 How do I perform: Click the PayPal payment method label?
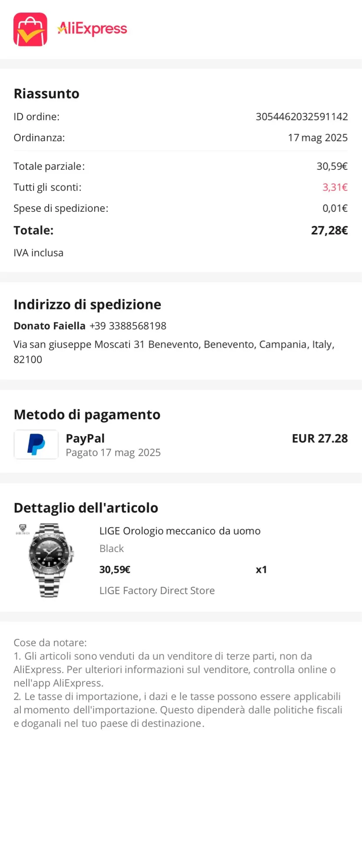(85, 438)
